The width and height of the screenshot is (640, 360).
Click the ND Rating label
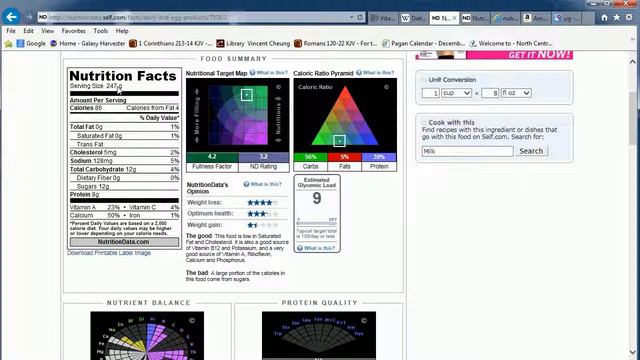(264, 167)
